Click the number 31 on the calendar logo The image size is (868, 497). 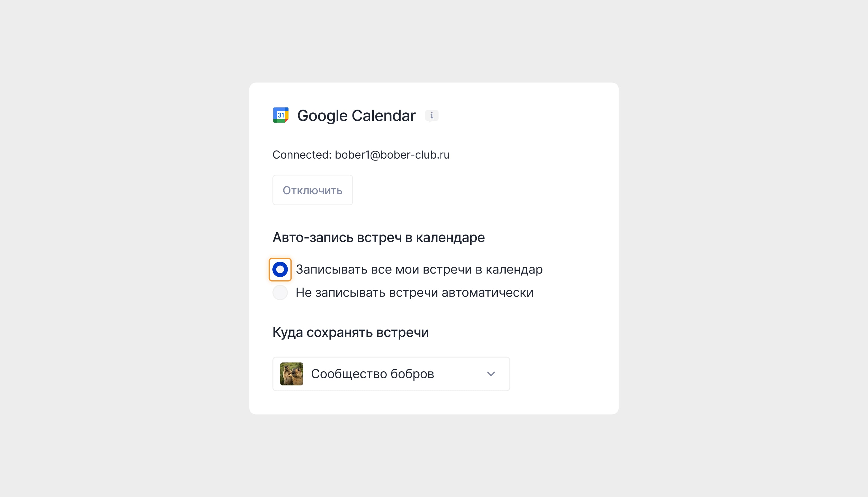point(281,115)
